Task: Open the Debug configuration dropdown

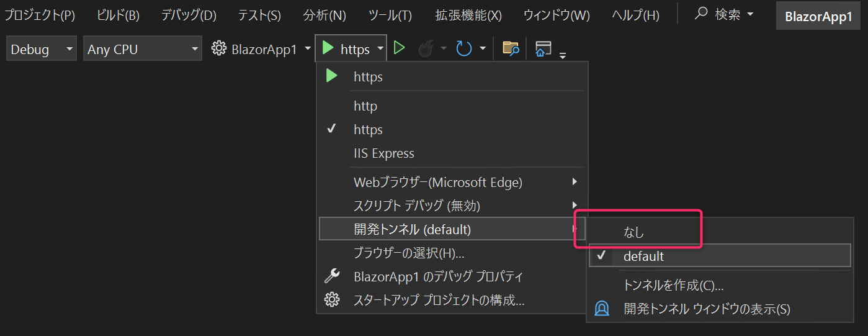Action: pos(42,49)
